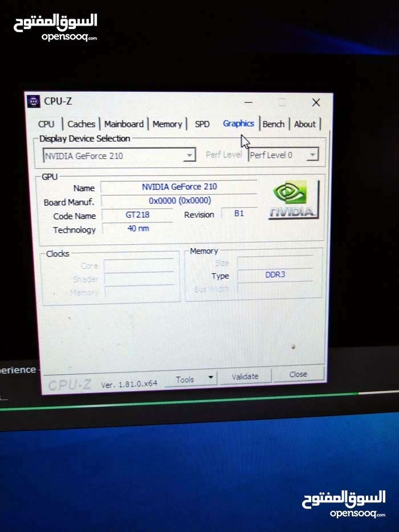Click the Code Name label
Screen dimensions: 399x532
tap(74, 216)
